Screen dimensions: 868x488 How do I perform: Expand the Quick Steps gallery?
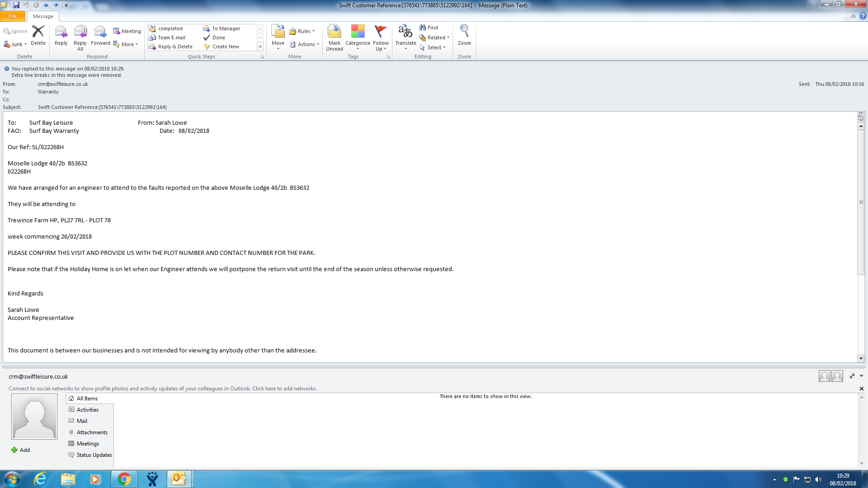pos(260,47)
